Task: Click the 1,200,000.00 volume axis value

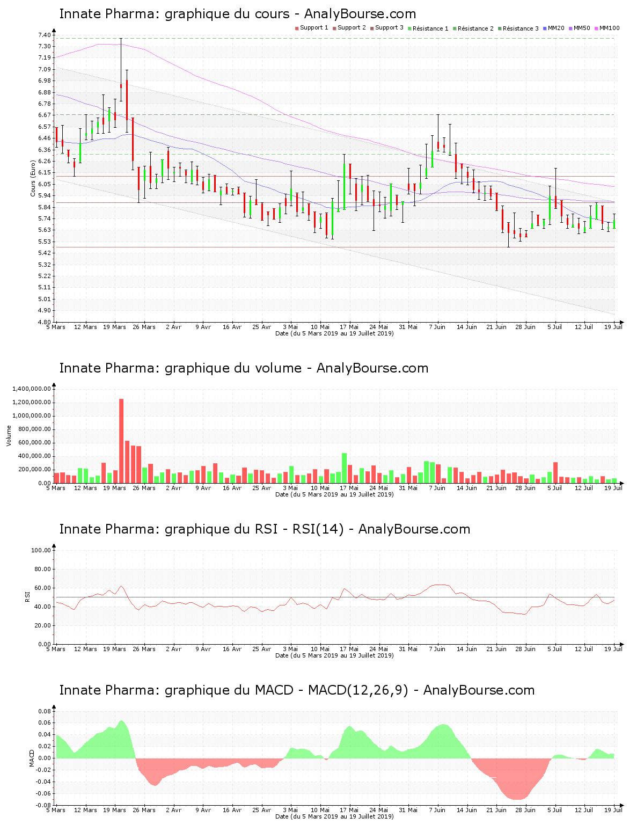Action: 31,402
